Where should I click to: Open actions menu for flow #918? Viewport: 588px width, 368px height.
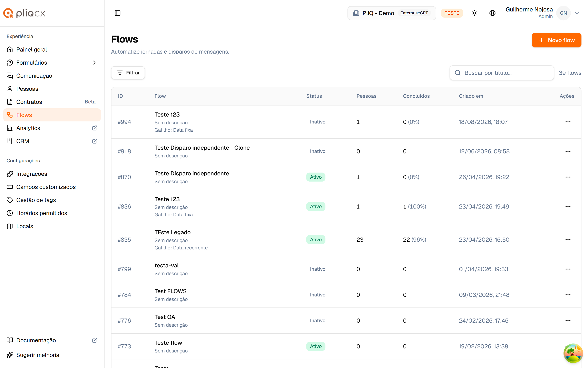click(x=568, y=151)
